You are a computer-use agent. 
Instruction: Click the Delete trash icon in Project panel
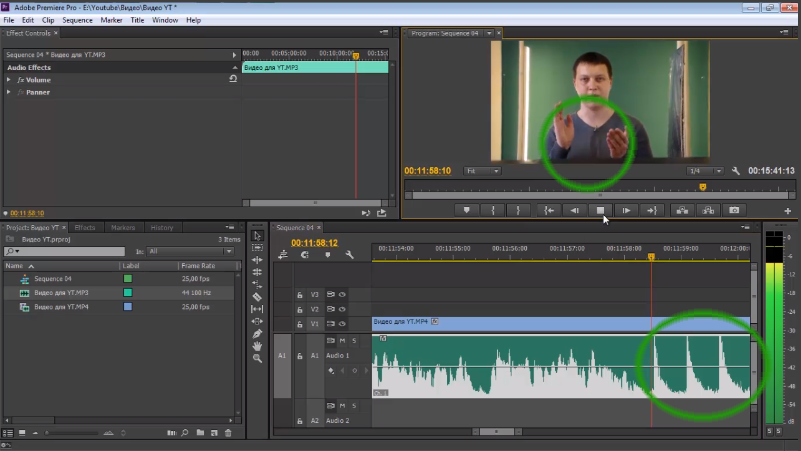pos(228,433)
